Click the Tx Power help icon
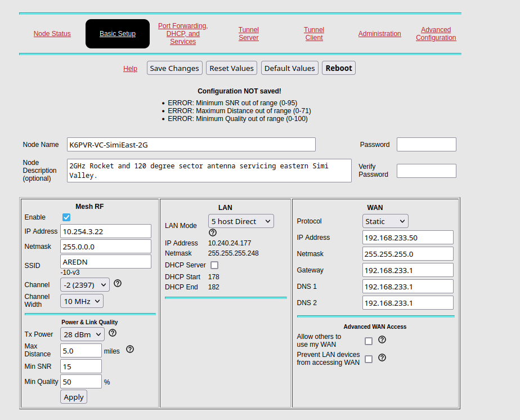The image size is (520, 420). point(111,334)
